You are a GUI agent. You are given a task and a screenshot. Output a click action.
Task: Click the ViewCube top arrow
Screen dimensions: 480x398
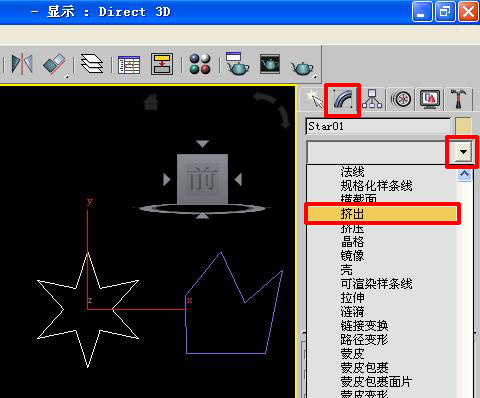point(202,143)
